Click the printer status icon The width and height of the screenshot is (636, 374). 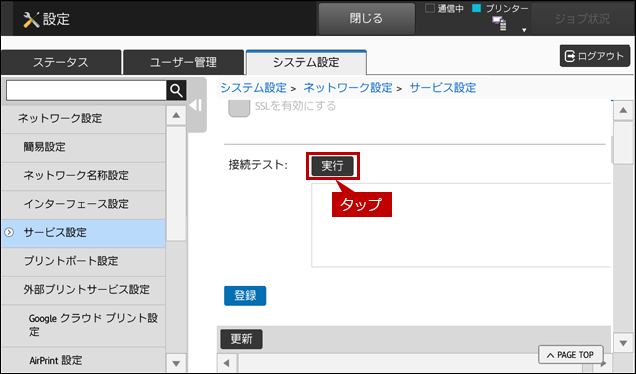499,24
